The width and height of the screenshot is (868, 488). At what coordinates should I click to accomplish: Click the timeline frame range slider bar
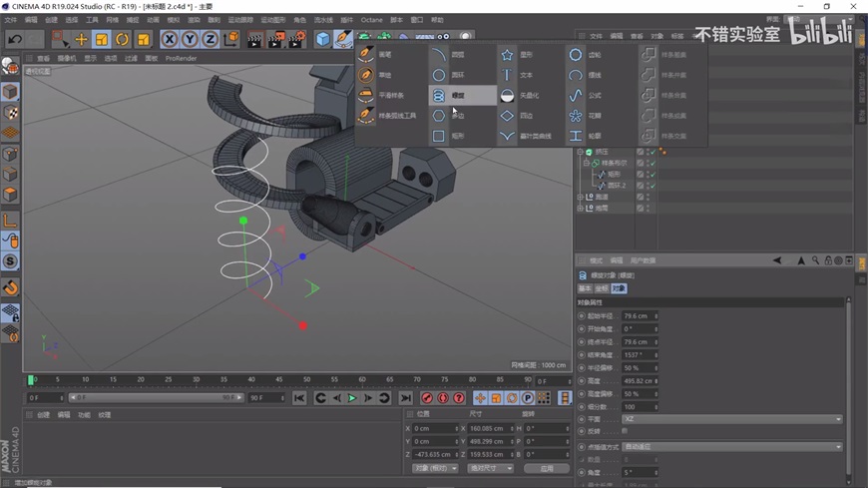point(158,397)
